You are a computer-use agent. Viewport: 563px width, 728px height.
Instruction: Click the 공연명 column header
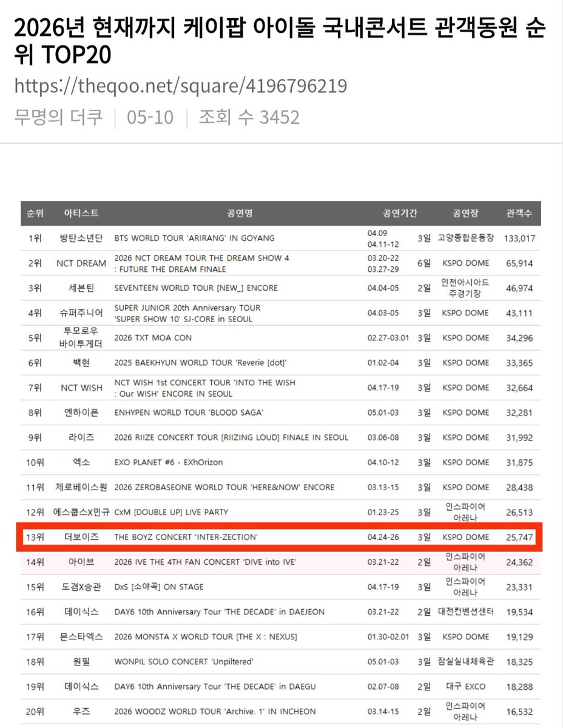[240, 214]
